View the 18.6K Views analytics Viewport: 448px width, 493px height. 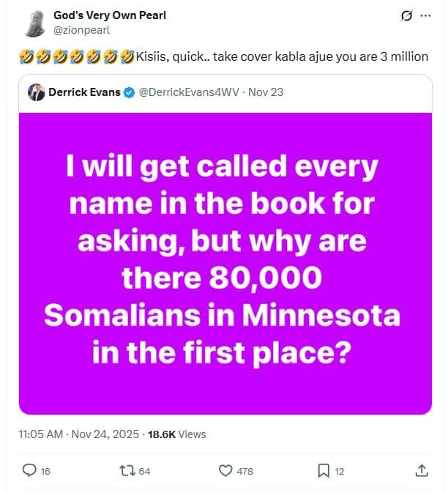[177, 434]
